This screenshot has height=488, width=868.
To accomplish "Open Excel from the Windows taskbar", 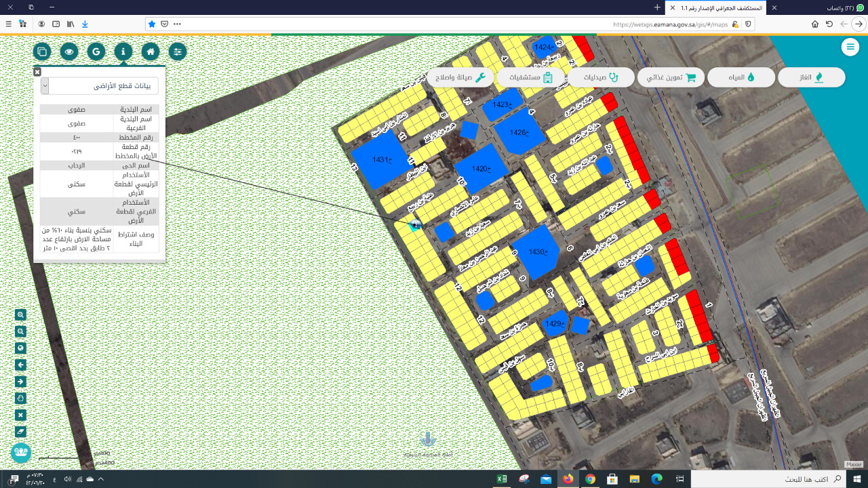I will pos(502,479).
